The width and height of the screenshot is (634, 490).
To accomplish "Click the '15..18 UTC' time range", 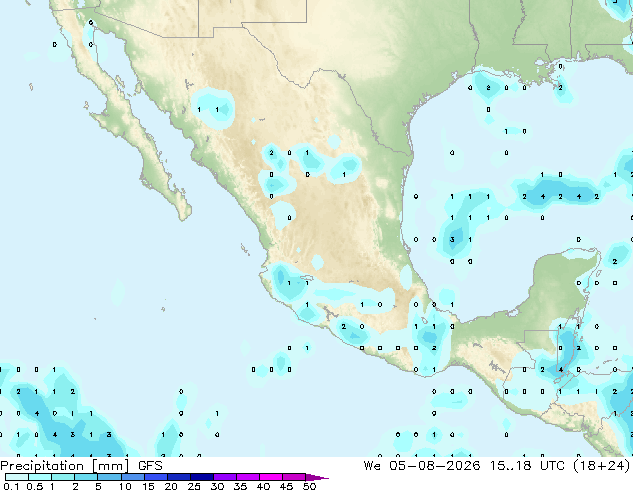I will 527,466.
